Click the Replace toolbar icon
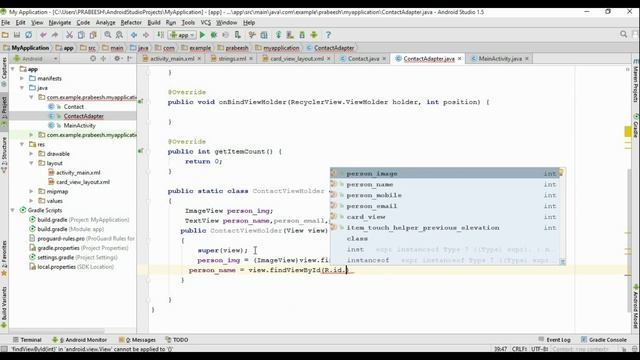Viewport: 640px width, 360px height. click(x=119, y=35)
